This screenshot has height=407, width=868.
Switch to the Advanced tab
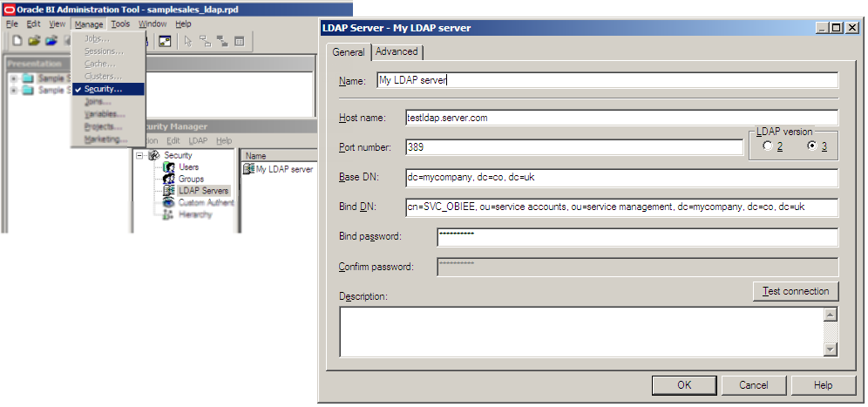tap(397, 52)
